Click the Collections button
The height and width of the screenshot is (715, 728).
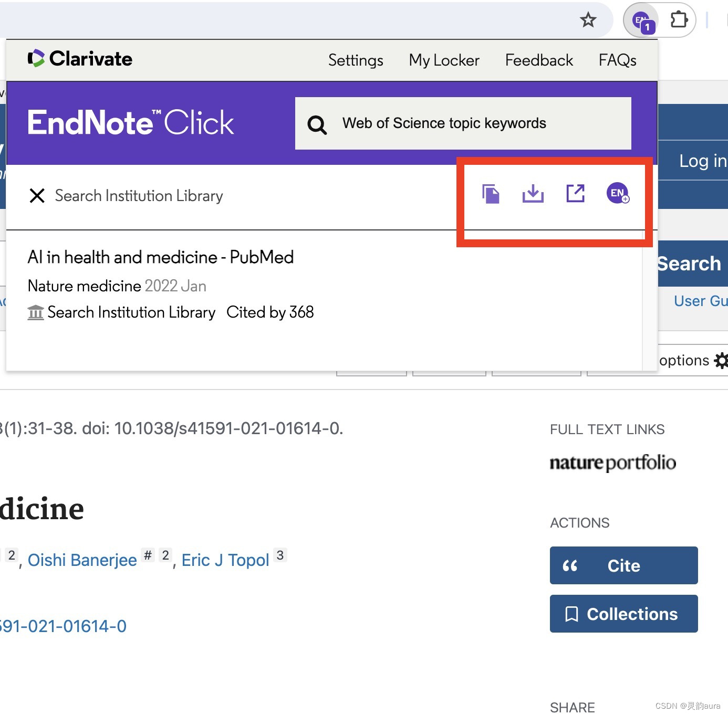click(624, 614)
